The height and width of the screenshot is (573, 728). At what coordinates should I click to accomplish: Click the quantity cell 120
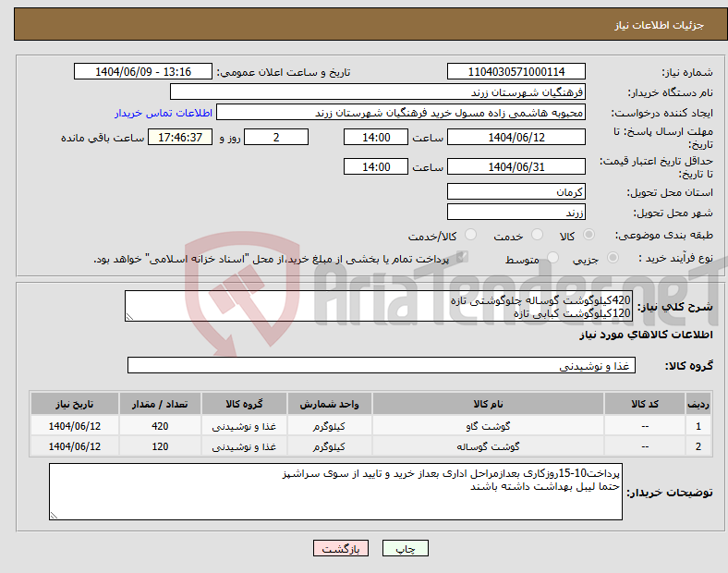tap(160, 446)
